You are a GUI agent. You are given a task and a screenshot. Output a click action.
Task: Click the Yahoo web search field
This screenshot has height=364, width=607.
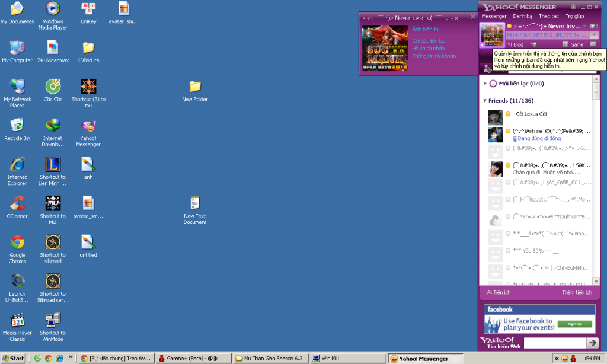click(x=555, y=343)
